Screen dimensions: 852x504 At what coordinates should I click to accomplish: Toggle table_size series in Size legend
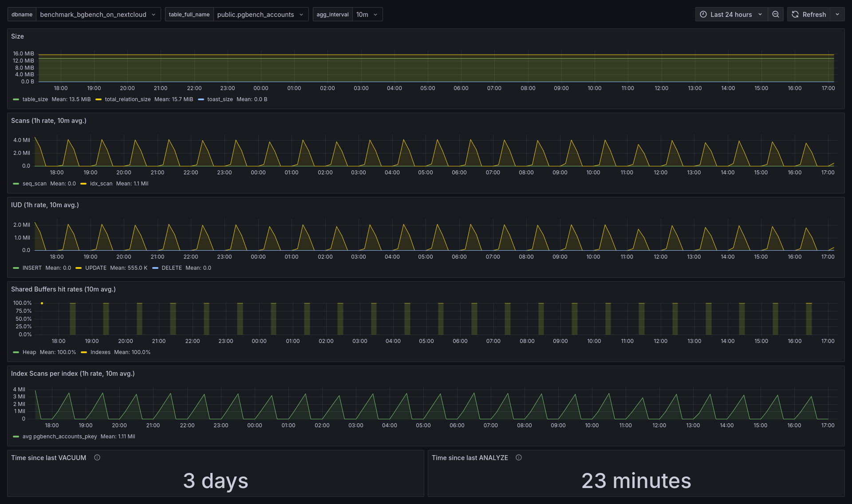pos(35,99)
